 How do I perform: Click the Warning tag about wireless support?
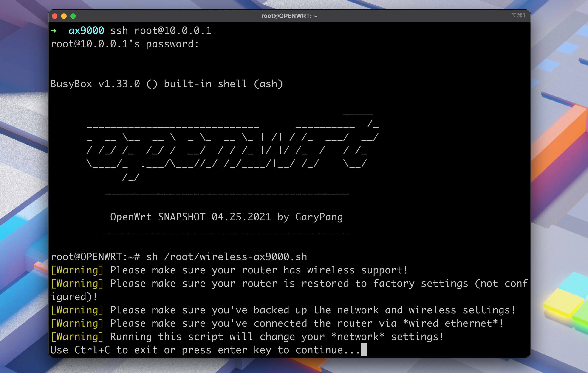[x=77, y=270]
